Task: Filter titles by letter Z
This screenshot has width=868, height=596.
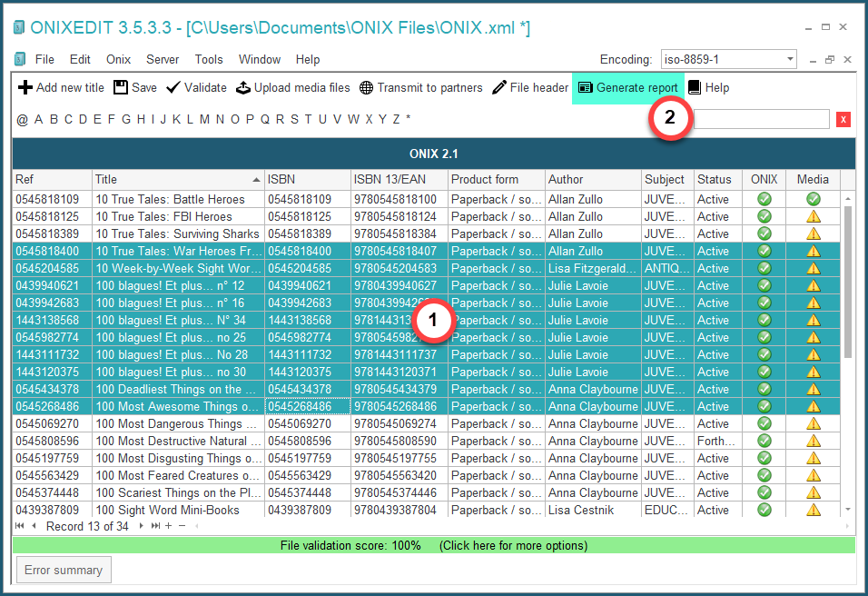Action: point(397,119)
